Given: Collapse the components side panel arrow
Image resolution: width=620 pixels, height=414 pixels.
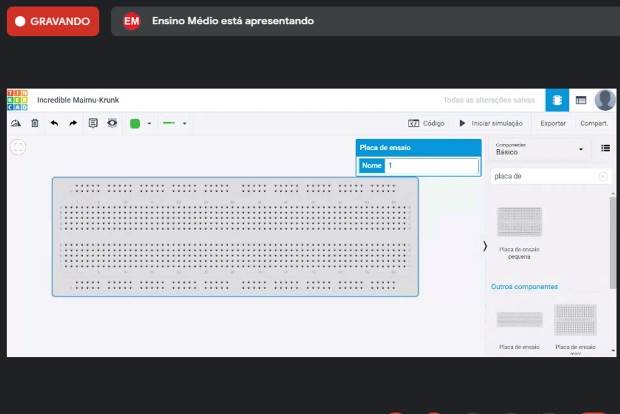Looking at the screenshot, I should tap(485, 246).
